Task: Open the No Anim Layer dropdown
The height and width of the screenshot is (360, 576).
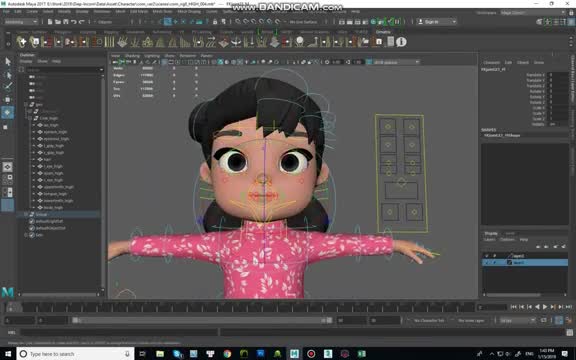Action: [x=471, y=321]
